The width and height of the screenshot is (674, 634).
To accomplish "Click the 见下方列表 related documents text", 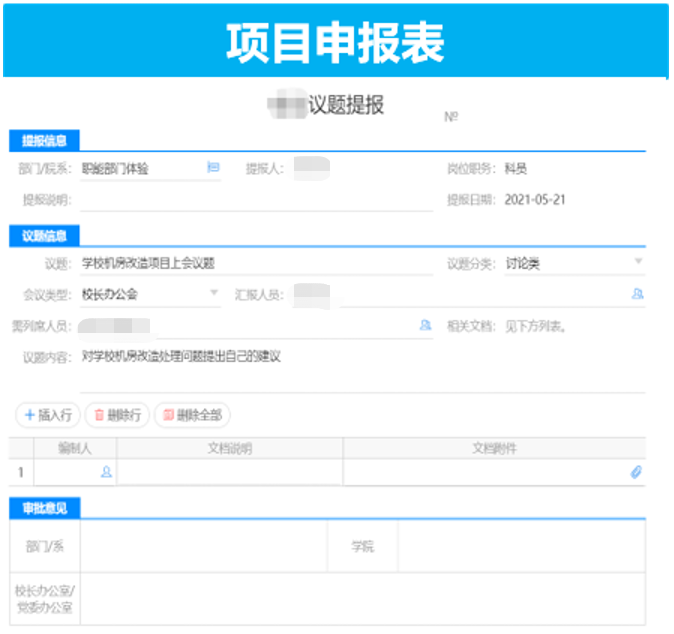I will [535, 326].
